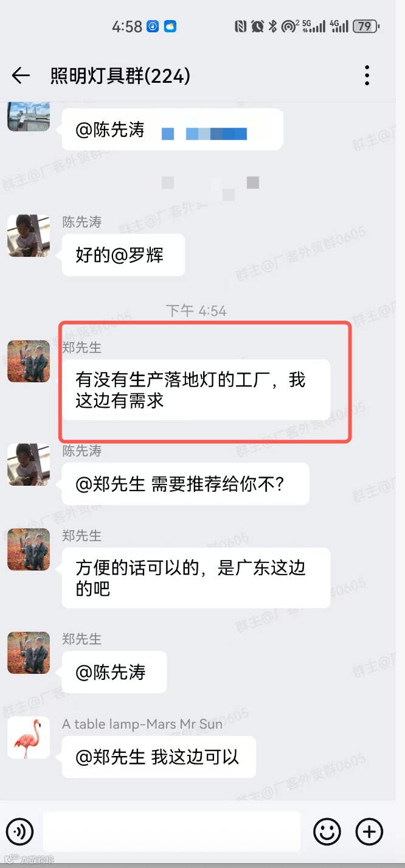Tap the back arrow in the chat header
405x868 pixels.
pyautogui.click(x=21, y=75)
